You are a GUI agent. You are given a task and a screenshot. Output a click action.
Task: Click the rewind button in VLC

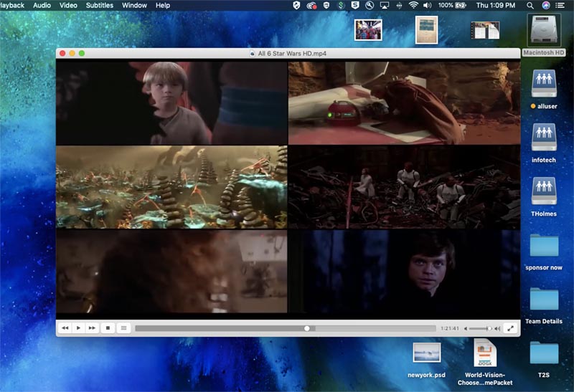[x=65, y=328]
